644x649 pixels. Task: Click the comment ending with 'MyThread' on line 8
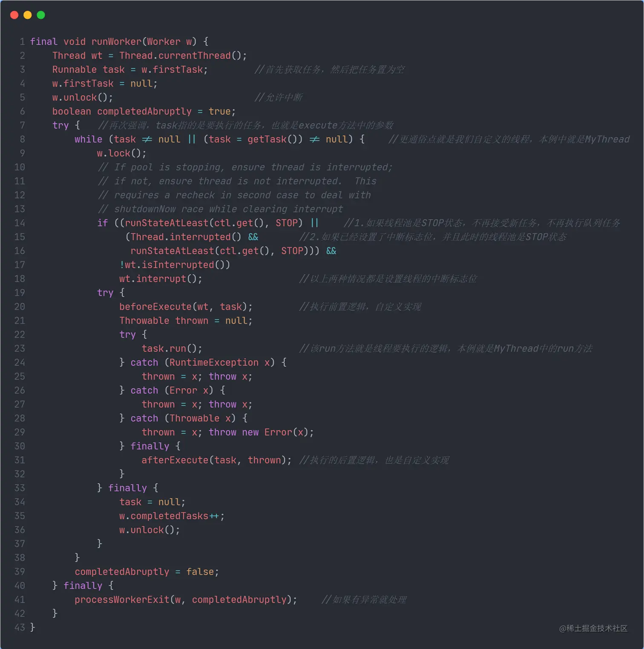(x=509, y=139)
